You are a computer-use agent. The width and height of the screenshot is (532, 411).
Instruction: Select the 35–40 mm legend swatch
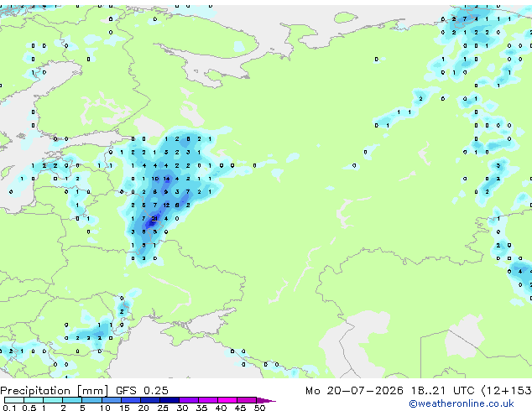point(207,400)
